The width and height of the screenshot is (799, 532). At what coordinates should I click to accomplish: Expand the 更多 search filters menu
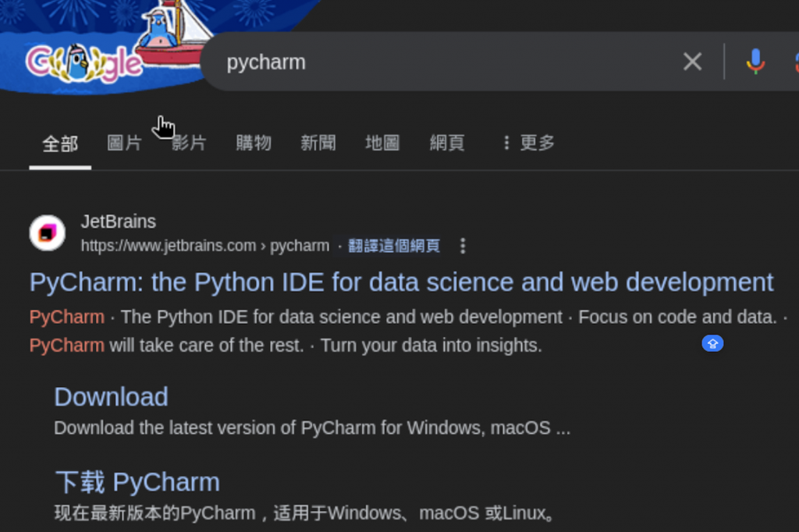pos(528,144)
